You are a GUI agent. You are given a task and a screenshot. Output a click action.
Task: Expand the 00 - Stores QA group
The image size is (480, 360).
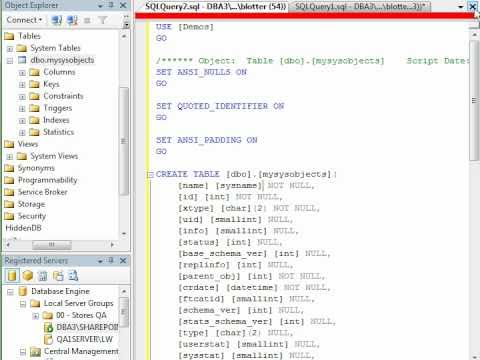35,316
